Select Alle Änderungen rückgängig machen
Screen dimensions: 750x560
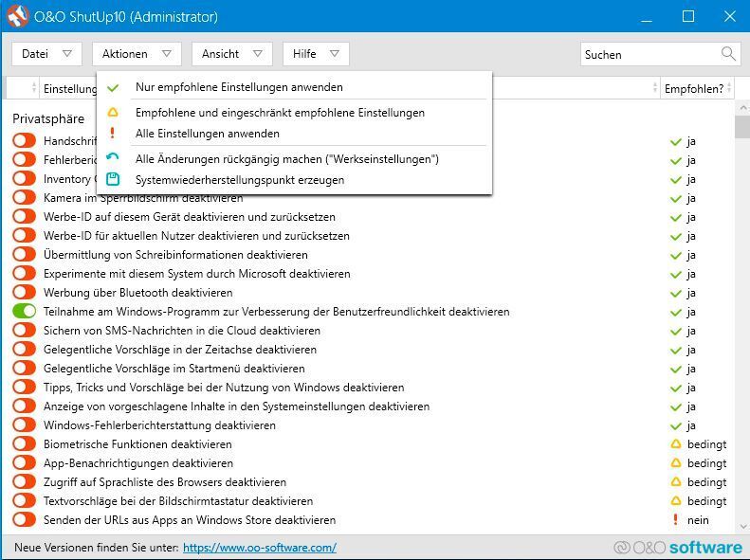click(x=294, y=159)
